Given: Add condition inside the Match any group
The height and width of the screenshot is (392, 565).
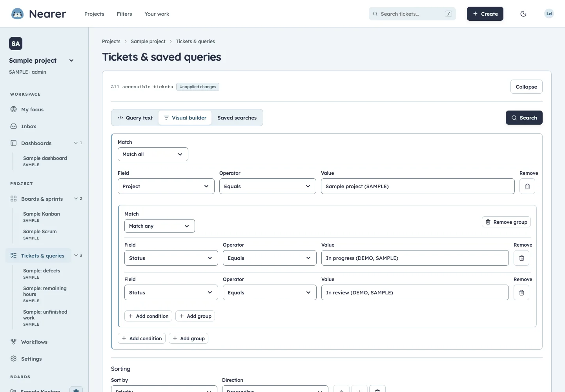Looking at the screenshot, I should click(148, 316).
